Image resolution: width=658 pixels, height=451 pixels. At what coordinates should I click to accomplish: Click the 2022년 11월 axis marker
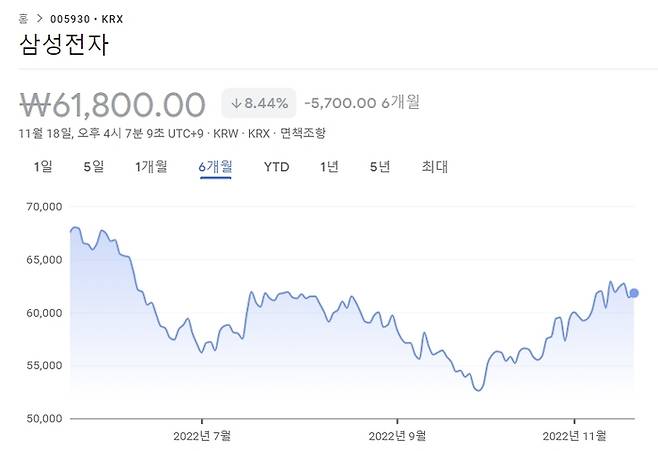tap(574, 436)
